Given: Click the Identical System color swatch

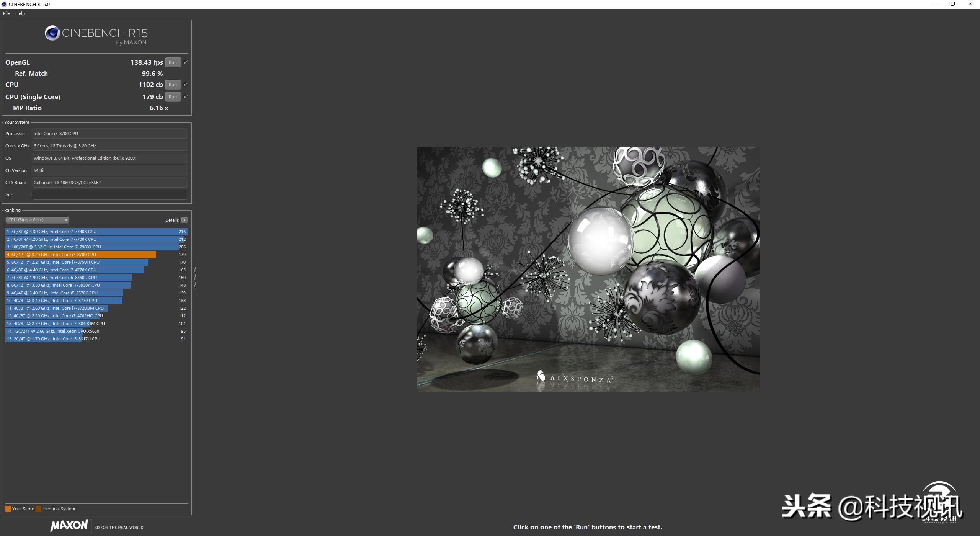Looking at the screenshot, I should coord(38,509).
